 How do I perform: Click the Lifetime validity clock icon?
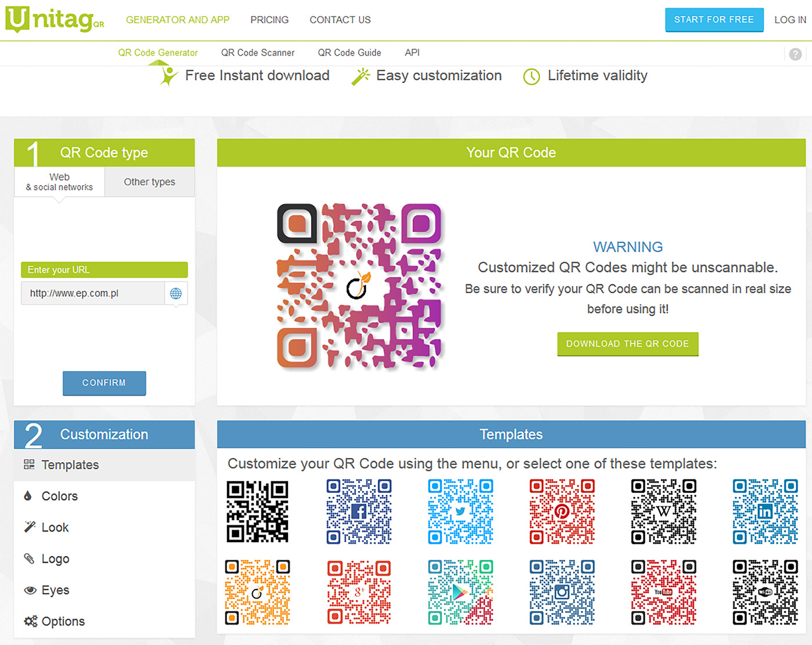point(531,77)
